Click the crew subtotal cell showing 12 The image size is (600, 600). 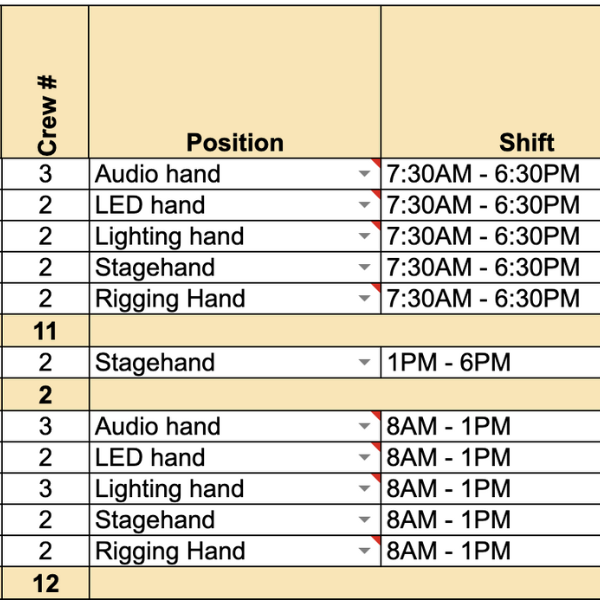pos(45,583)
